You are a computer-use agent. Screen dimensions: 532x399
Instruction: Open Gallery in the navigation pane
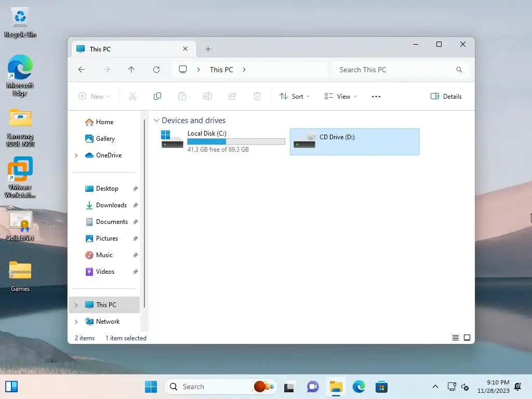point(105,139)
